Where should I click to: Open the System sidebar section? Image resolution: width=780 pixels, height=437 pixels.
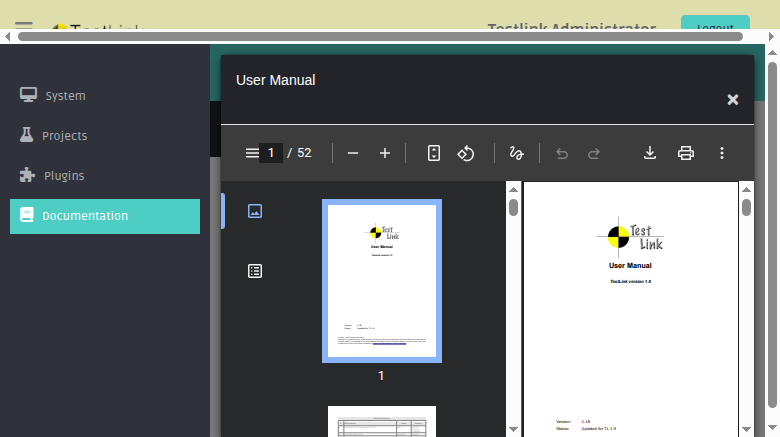click(105, 95)
